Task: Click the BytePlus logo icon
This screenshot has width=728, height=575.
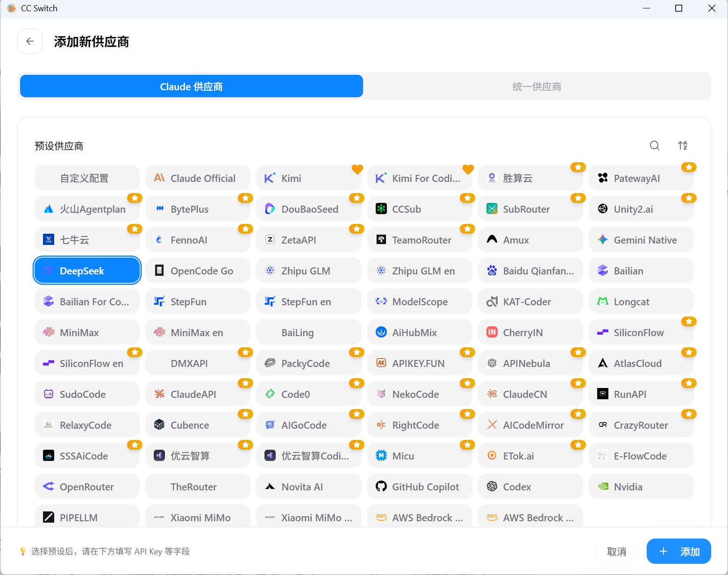Action: coord(159,209)
